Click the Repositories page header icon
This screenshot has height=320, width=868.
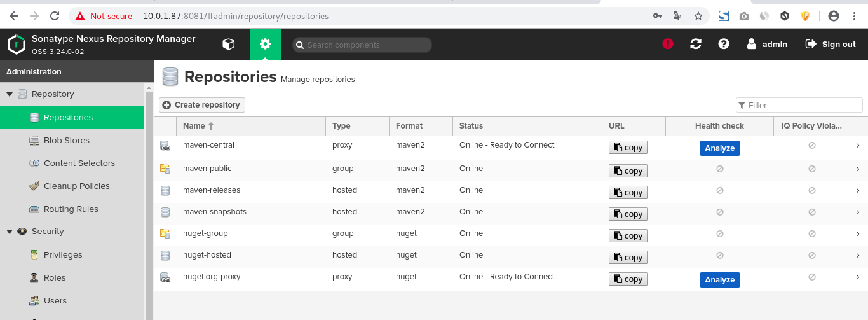coord(170,76)
